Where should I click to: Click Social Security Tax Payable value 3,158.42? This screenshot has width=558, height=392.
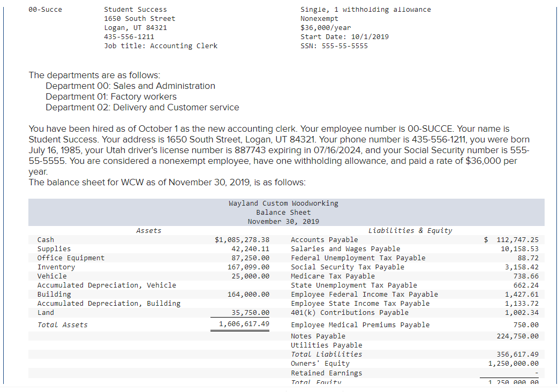[522, 267]
